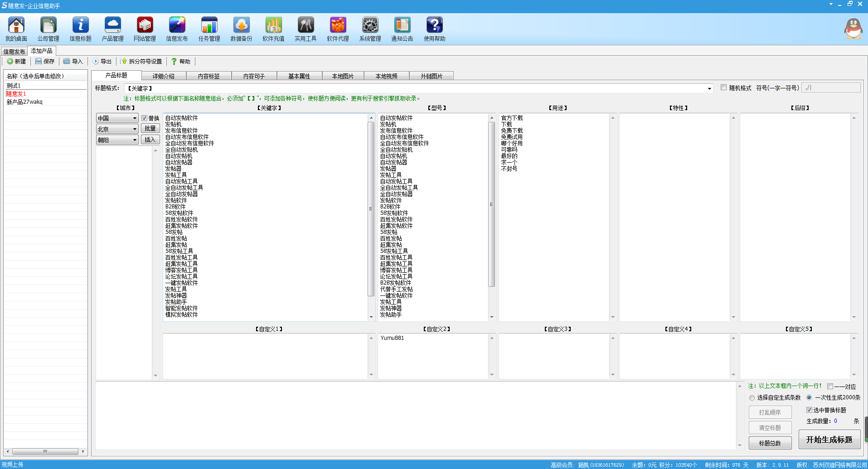
Task: Click the 型号 list vertical scrollbar
Action: [x=492, y=204]
